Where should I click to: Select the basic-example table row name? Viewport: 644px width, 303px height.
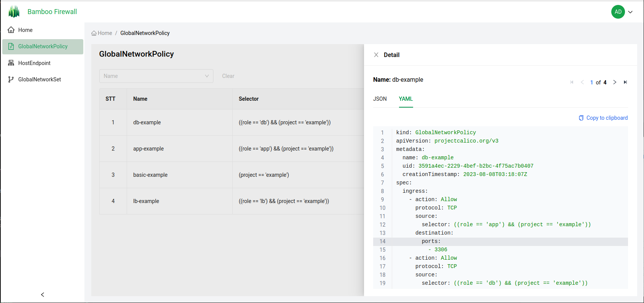click(x=150, y=175)
